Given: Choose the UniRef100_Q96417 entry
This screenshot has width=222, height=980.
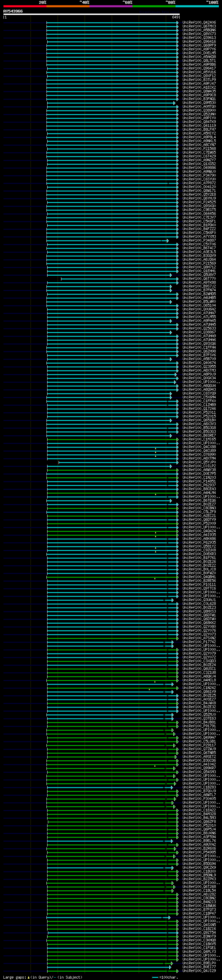Looking at the screenshot, I should (199, 68).
